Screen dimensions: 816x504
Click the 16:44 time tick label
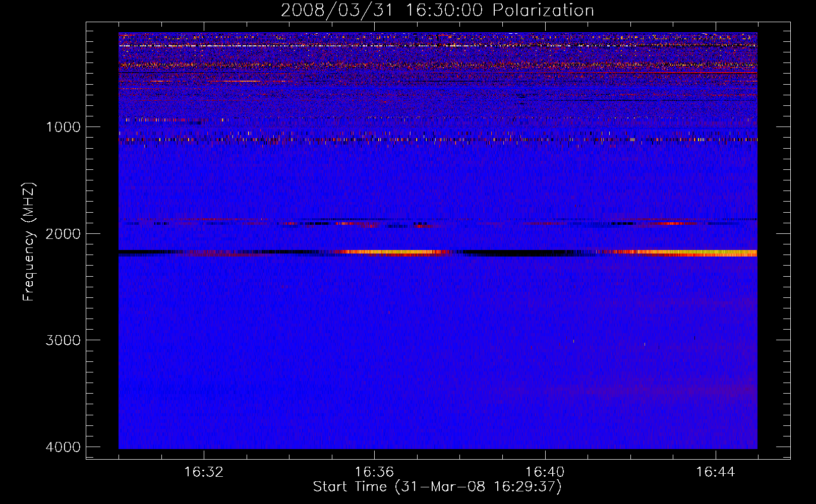(716, 472)
